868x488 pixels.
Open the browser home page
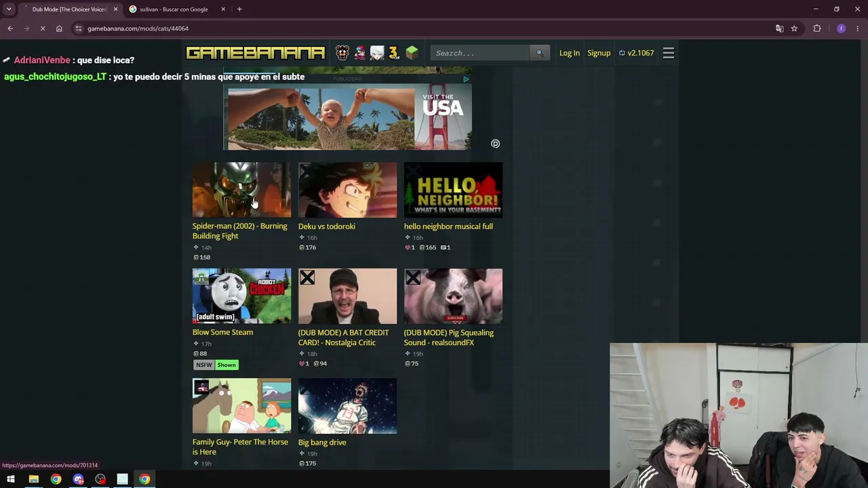(x=59, y=28)
